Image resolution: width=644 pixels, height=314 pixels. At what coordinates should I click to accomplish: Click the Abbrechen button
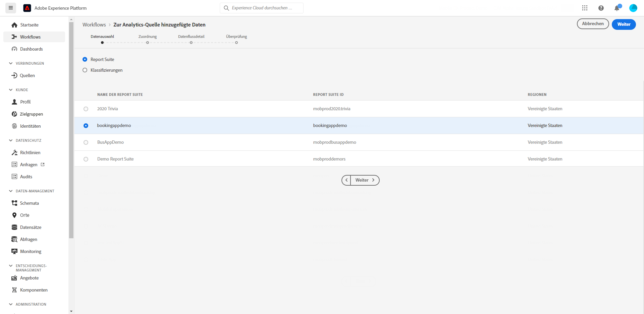593,24
